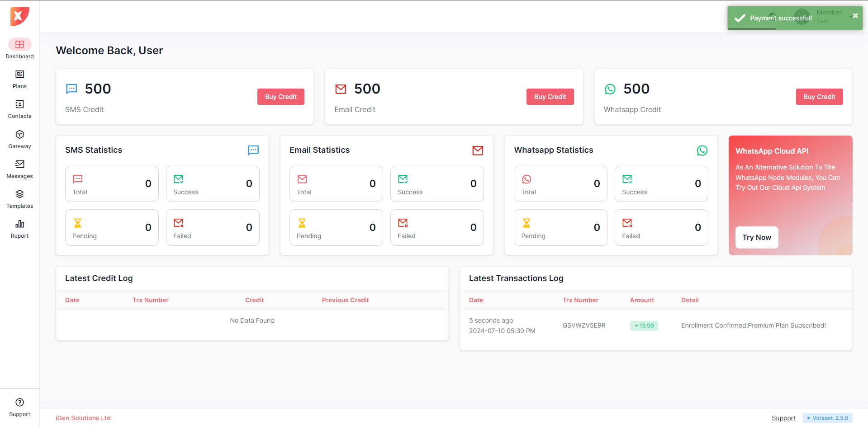
Task: Click the +19.99 amount badge
Action: point(644,326)
